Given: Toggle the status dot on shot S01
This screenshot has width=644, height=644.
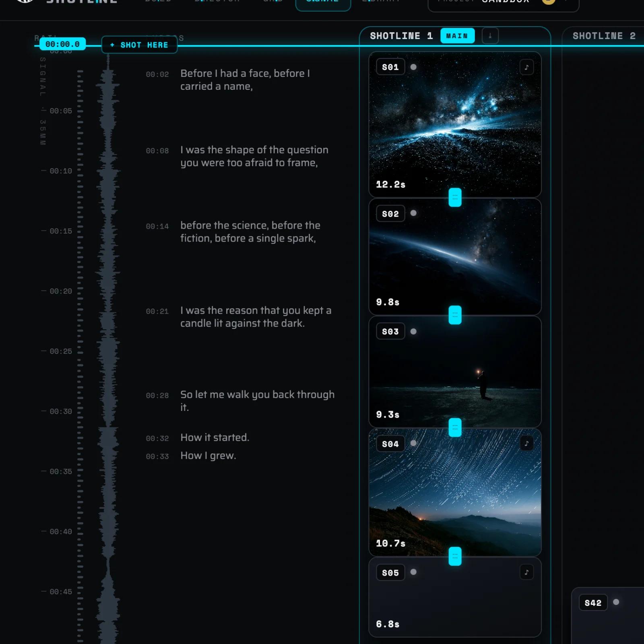Looking at the screenshot, I should 413,67.
